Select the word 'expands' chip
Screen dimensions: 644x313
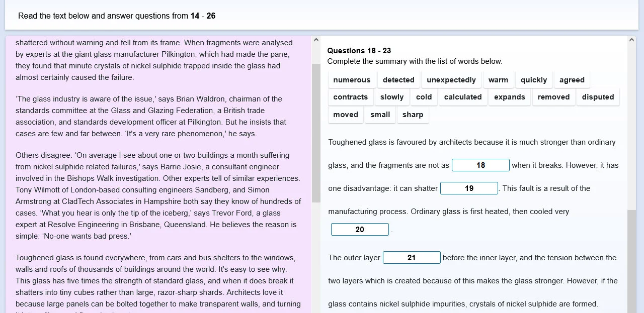510,97
